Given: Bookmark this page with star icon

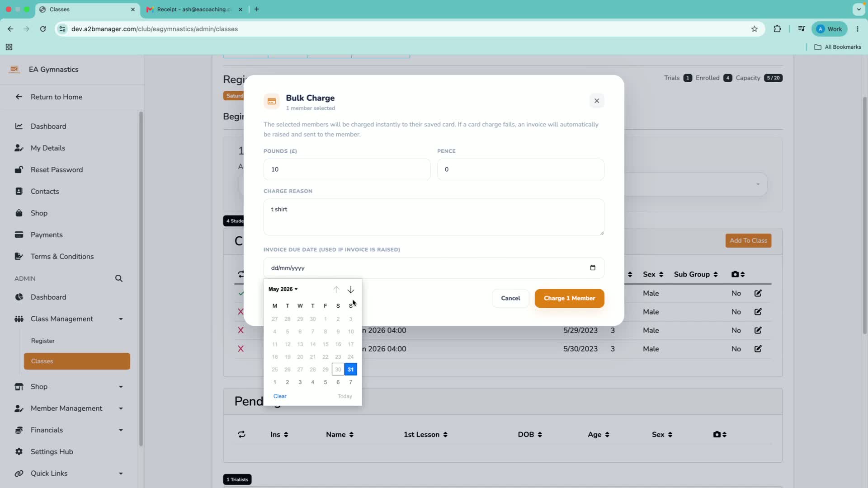Looking at the screenshot, I should 755,29.
